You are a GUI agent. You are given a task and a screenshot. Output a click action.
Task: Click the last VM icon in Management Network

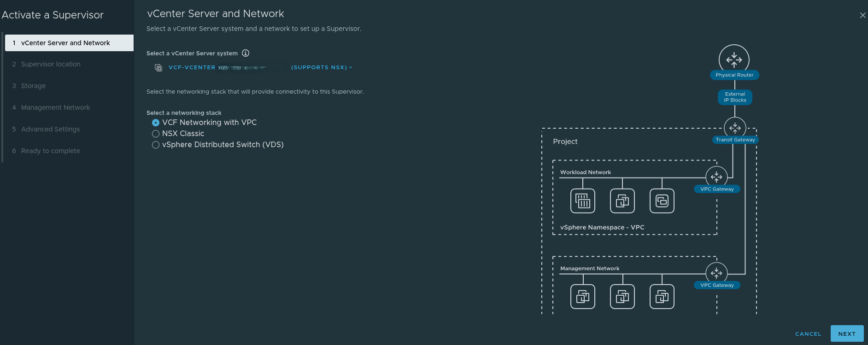662,297
